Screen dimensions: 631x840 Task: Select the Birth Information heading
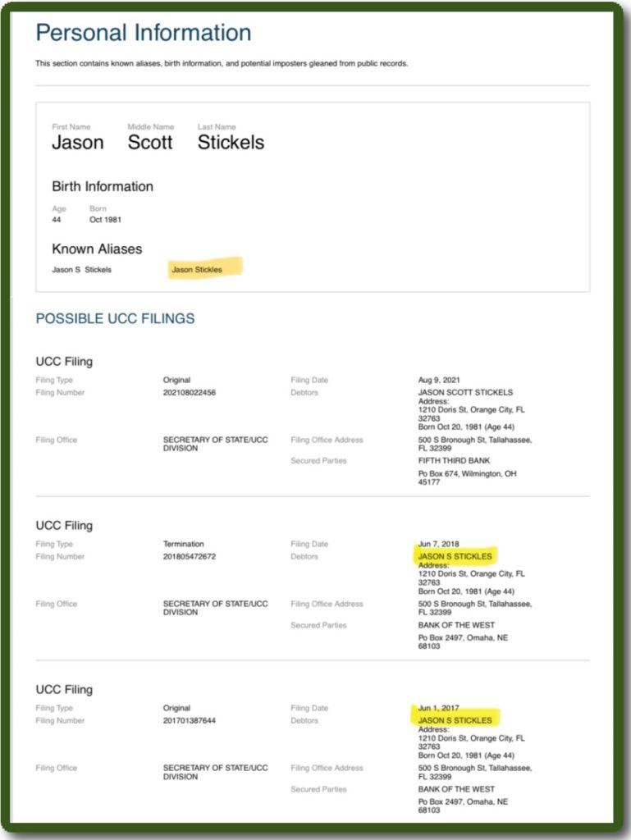click(103, 186)
